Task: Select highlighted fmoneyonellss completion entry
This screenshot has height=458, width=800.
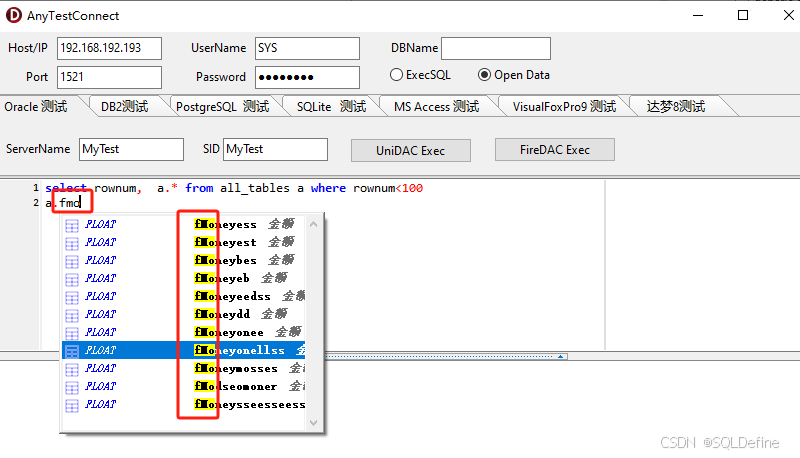Action: [184, 350]
